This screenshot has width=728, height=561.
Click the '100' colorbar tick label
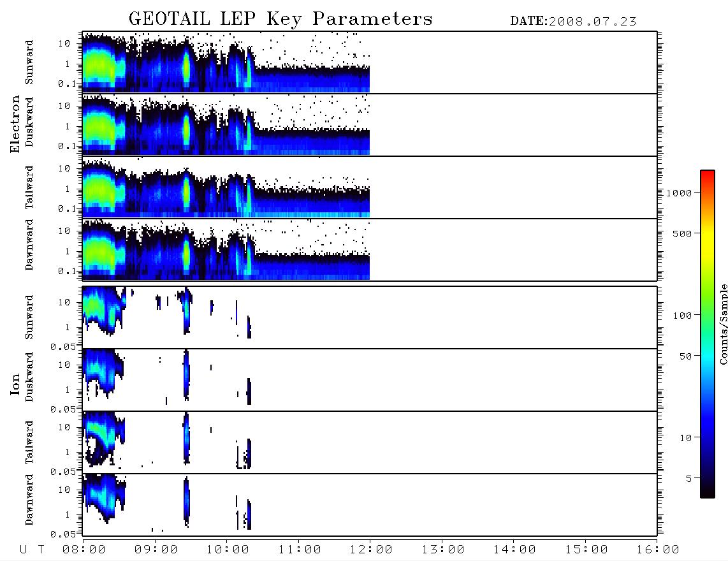[x=682, y=316]
